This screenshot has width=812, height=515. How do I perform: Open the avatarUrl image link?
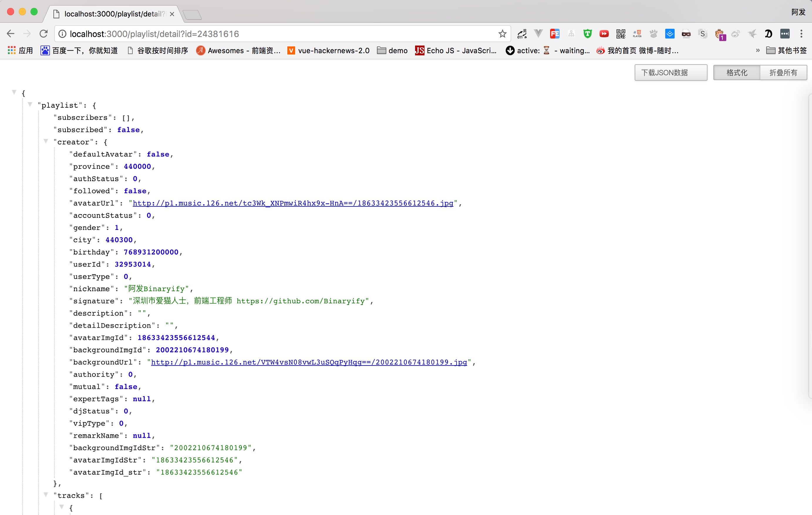pyautogui.click(x=293, y=203)
